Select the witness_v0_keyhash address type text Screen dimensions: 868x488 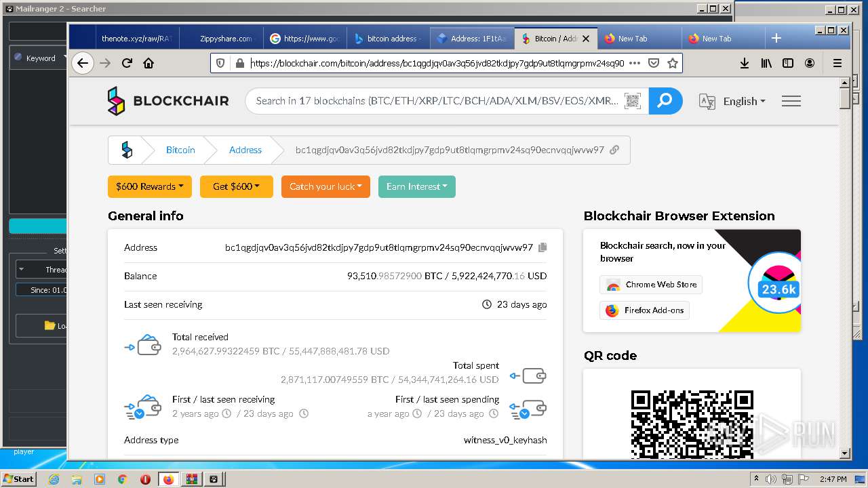[x=505, y=440]
